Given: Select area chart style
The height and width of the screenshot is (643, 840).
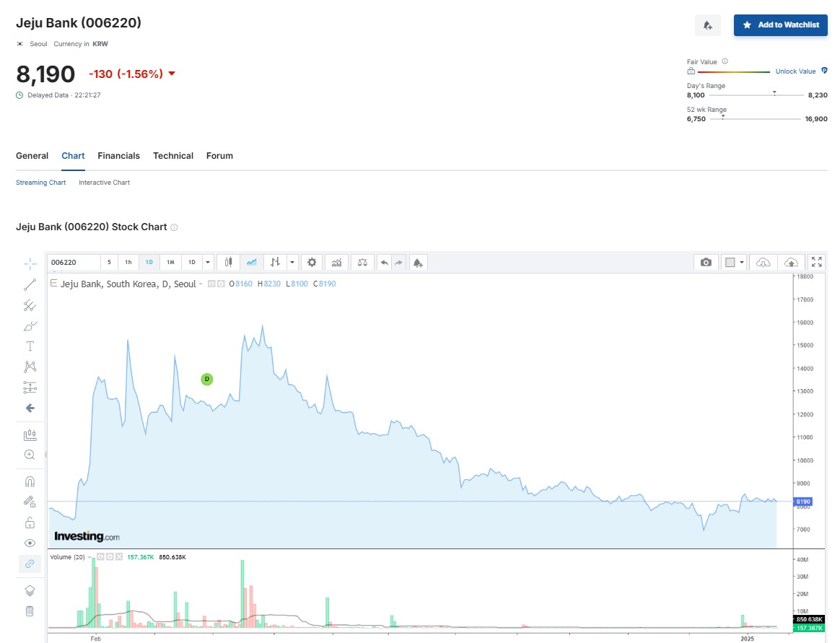Looking at the screenshot, I should (252, 262).
